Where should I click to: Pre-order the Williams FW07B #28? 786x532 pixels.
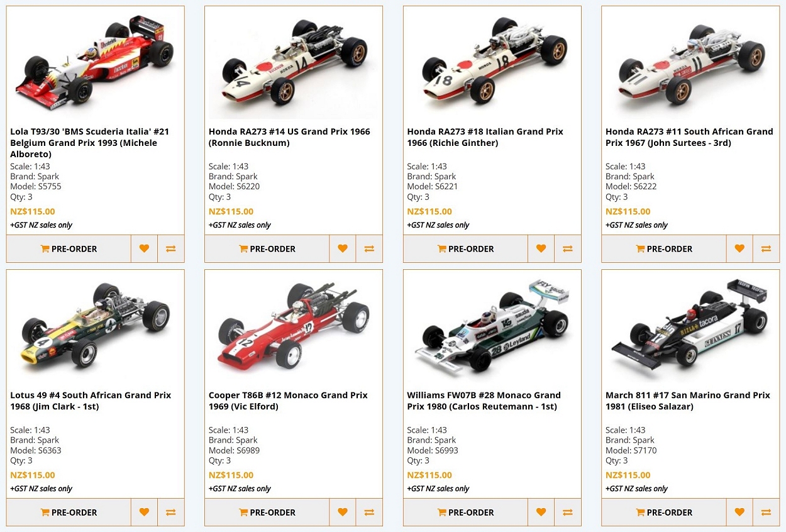tap(465, 512)
